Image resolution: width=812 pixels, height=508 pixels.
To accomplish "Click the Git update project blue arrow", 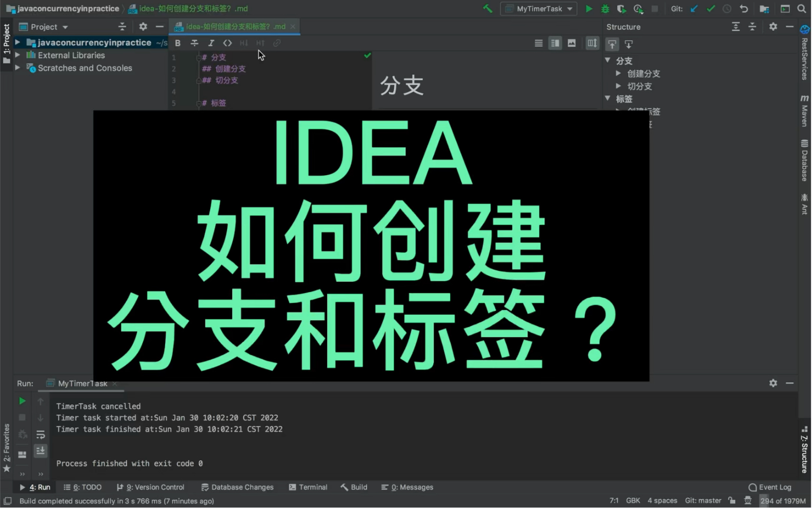I will (694, 9).
